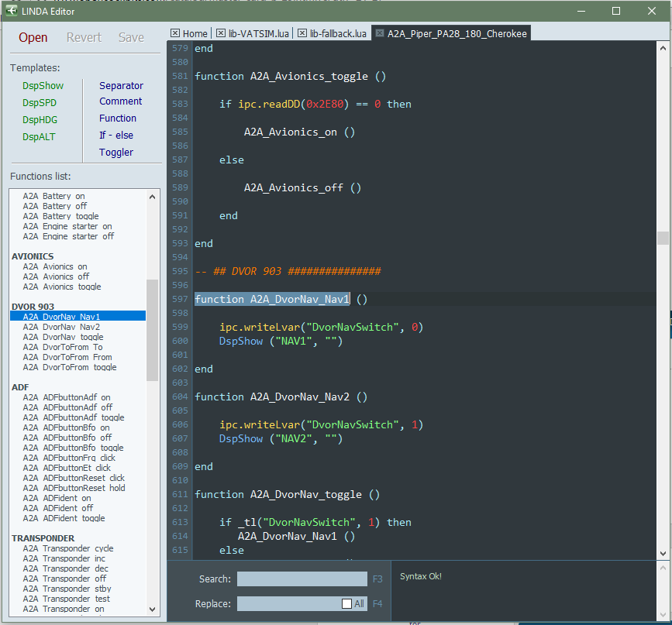Image resolution: width=672 pixels, height=625 pixels.
Task: Insert the DspHDG template
Action: pyautogui.click(x=40, y=120)
